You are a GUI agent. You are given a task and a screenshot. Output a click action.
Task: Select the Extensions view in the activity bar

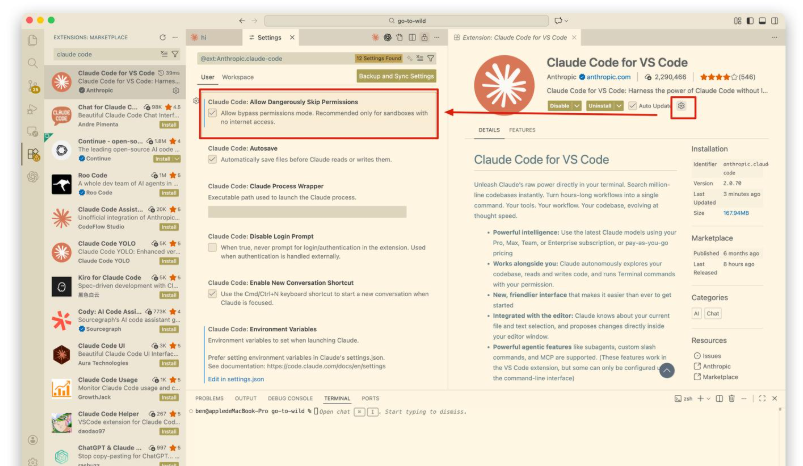pos(33,154)
